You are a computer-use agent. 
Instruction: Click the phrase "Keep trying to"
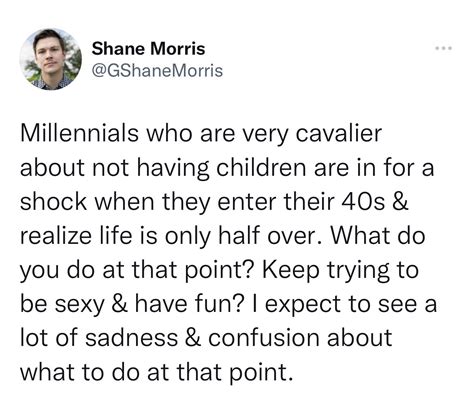(x=340, y=270)
